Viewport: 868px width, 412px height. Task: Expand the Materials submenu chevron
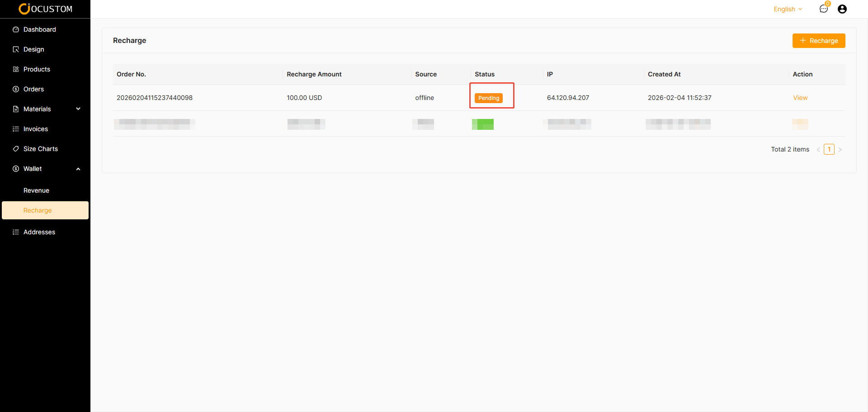[78, 109]
